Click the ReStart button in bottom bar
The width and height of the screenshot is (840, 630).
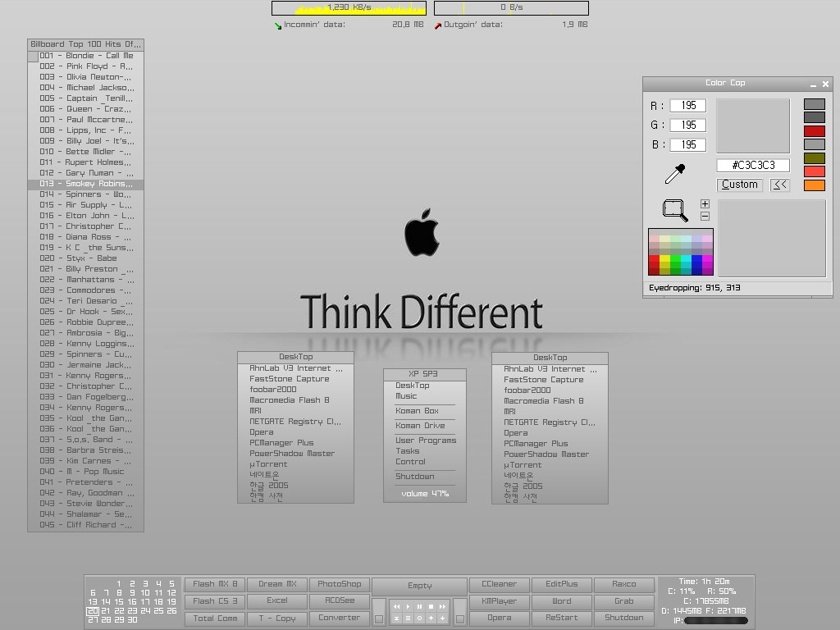point(561,618)
